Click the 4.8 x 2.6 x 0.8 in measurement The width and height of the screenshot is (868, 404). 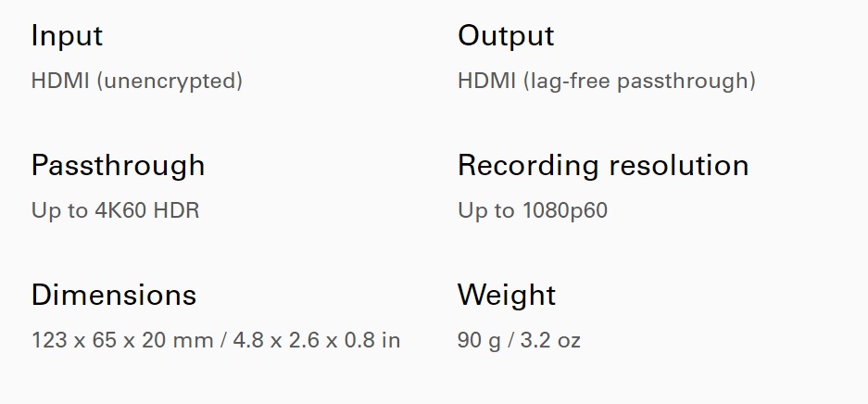pos(316,340)
